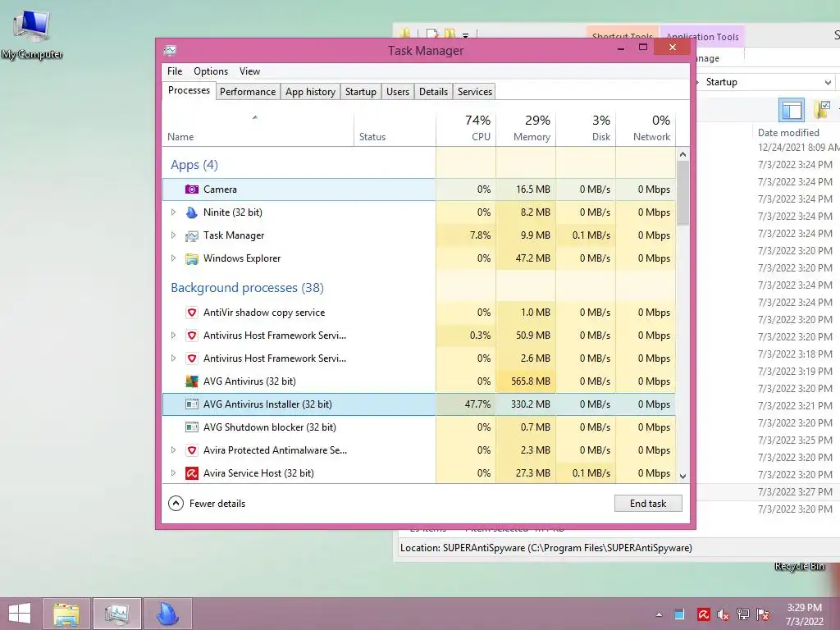Viewport: 840px width, 630px height.
Task: Click the AVG Antivirus Installer icon
Action: (x=192, y=404)
